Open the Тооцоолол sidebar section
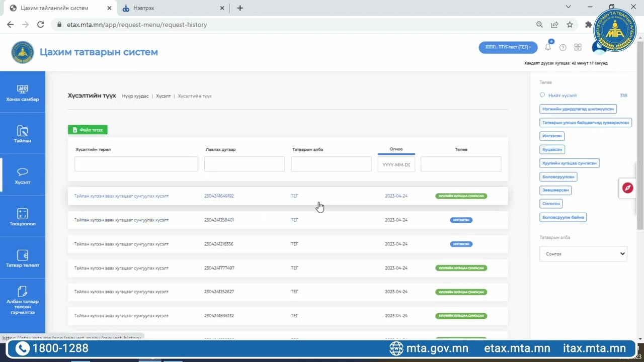This screenshot has width=644, height=362. tap(22, 217)
